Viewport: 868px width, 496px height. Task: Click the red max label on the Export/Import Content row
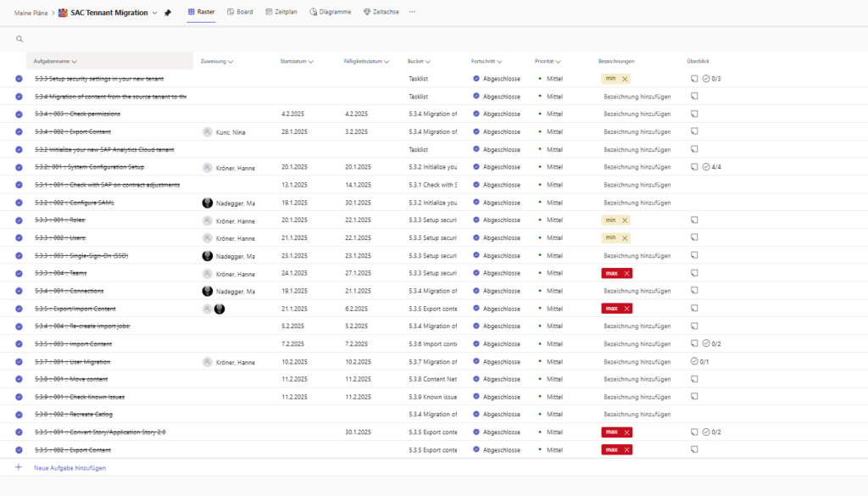611,309
